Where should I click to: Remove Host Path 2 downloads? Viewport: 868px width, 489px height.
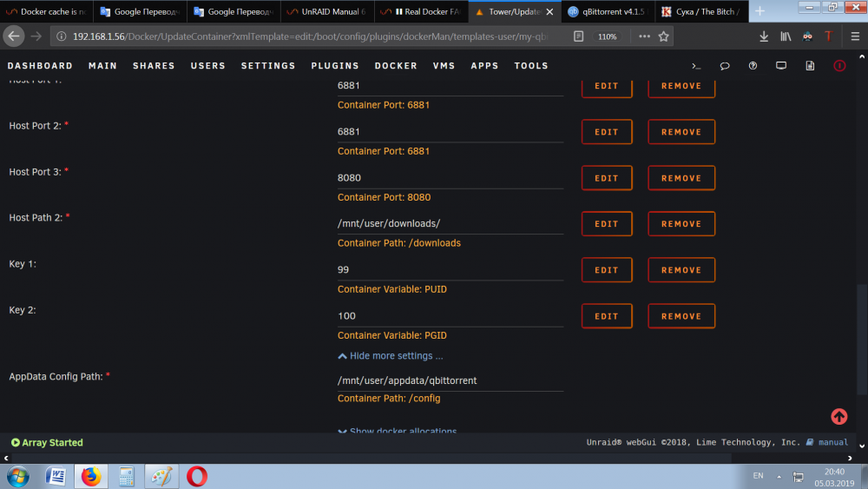pos(681,224)
